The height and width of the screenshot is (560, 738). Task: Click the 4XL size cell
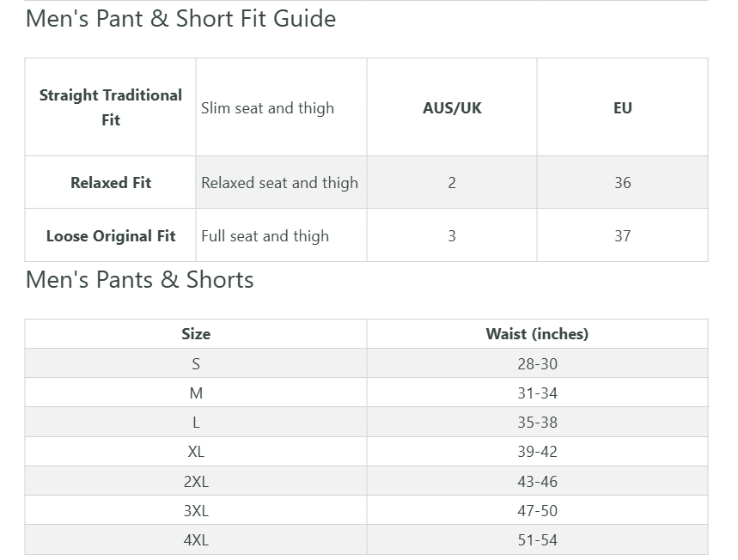(196, 540)
